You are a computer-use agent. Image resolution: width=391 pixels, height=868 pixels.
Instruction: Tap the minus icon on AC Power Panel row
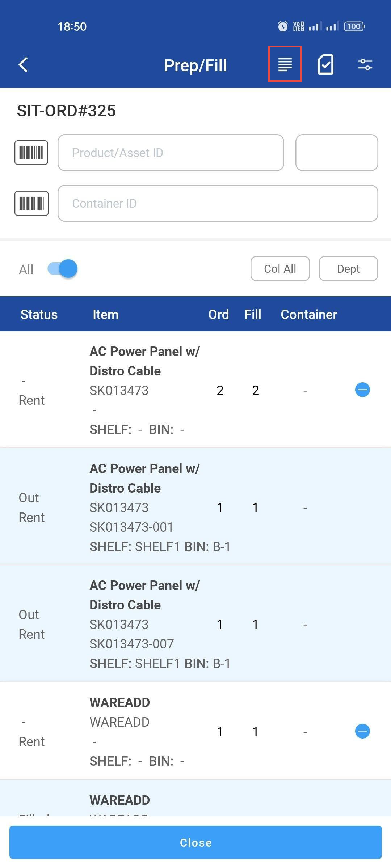[362, 390]
